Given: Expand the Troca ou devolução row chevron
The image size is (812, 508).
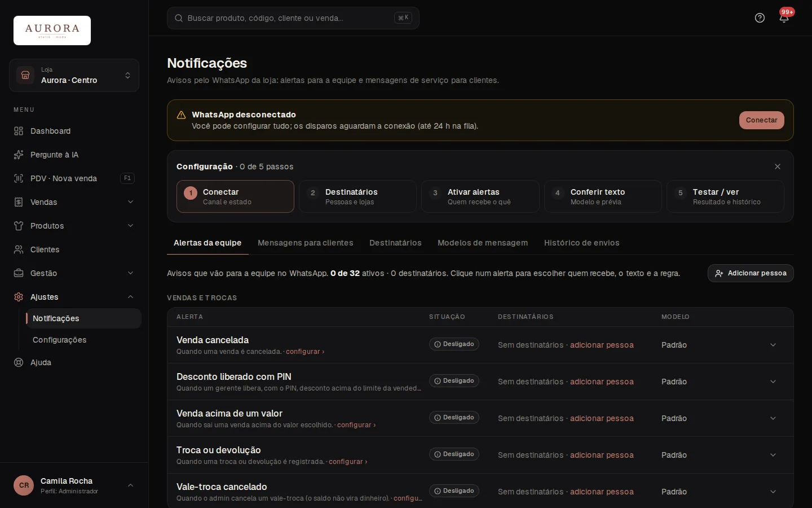Looking at the screenshot, I should click(773, 455).
